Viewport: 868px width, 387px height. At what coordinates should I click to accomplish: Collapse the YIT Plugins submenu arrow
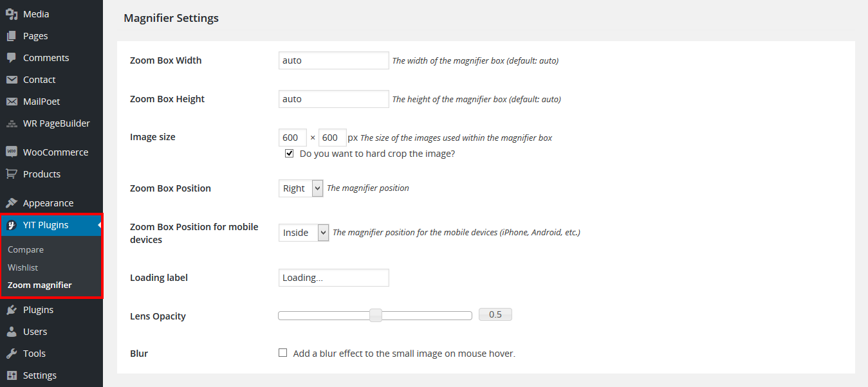[x=100, y=225]
